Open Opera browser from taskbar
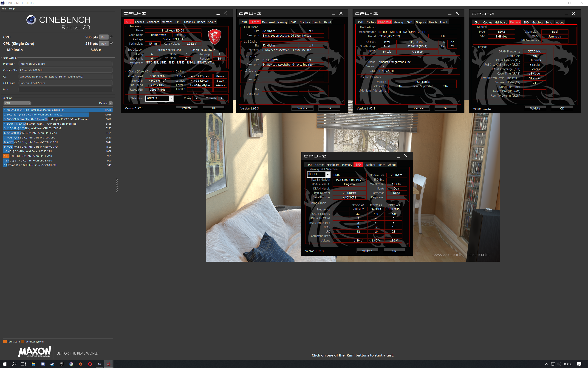588x368 pixels. point(90,364)
